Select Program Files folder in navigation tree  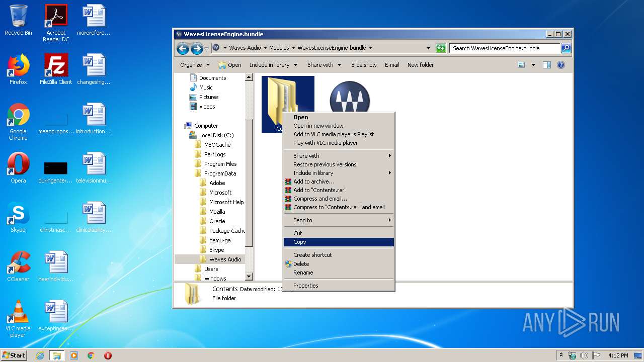[x=220, y=164]
